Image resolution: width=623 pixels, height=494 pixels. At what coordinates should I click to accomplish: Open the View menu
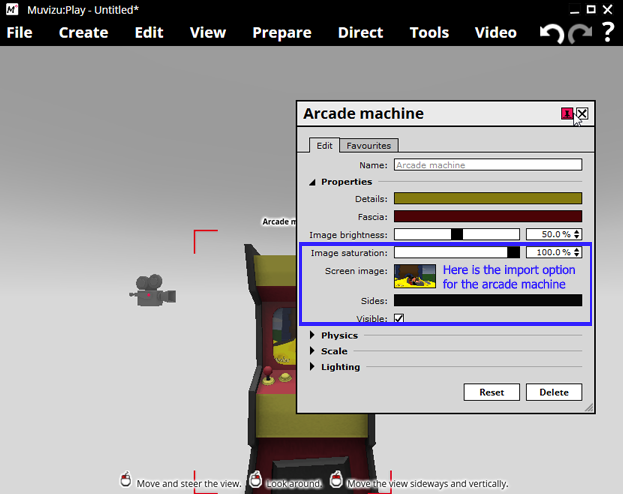point(208,33)
